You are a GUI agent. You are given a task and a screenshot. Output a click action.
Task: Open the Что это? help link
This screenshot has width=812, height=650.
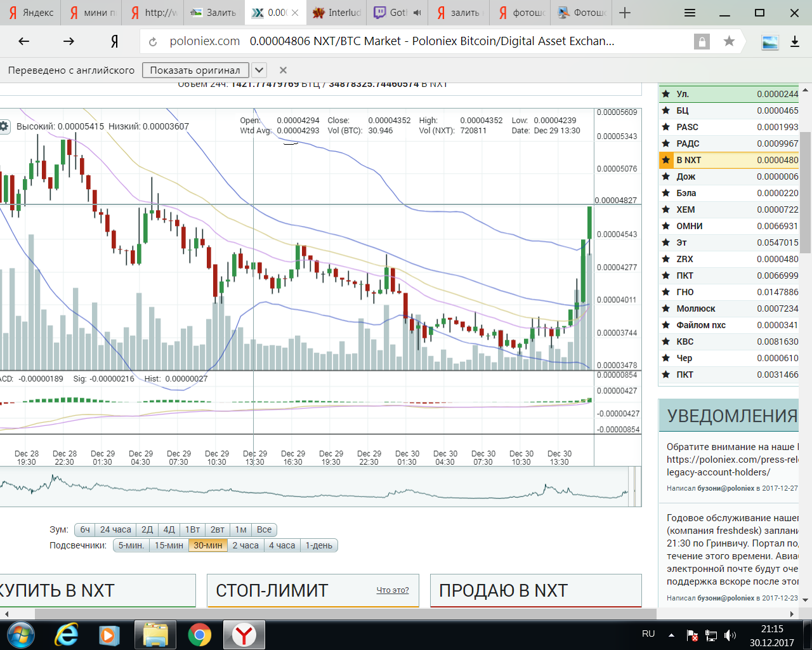coord(393,590)
